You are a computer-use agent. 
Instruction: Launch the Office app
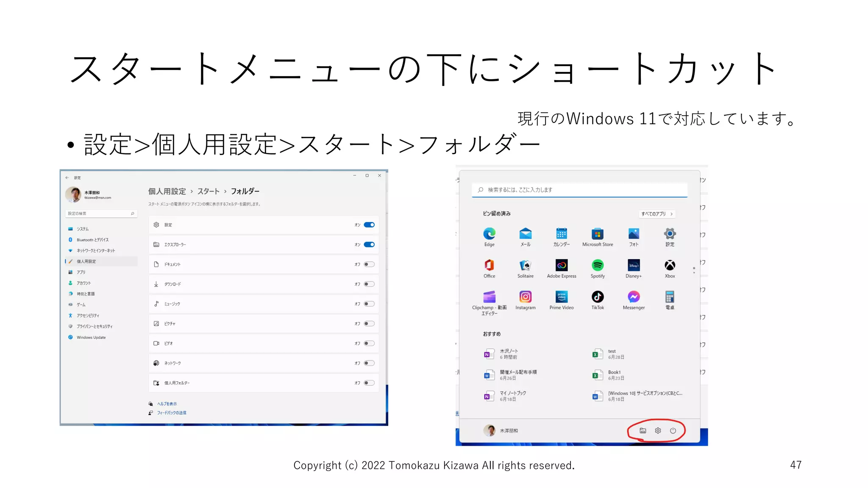tap(489, 269)
